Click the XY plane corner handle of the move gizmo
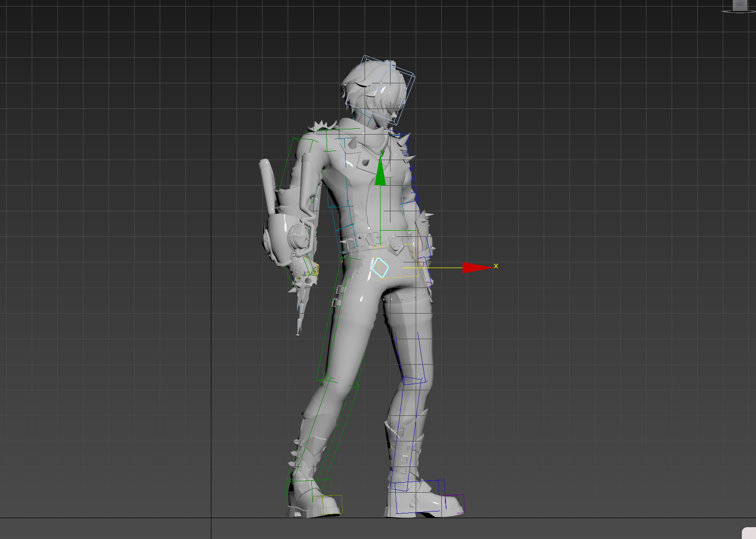Viewport: 756px width, 539px height. coord(399,249)
